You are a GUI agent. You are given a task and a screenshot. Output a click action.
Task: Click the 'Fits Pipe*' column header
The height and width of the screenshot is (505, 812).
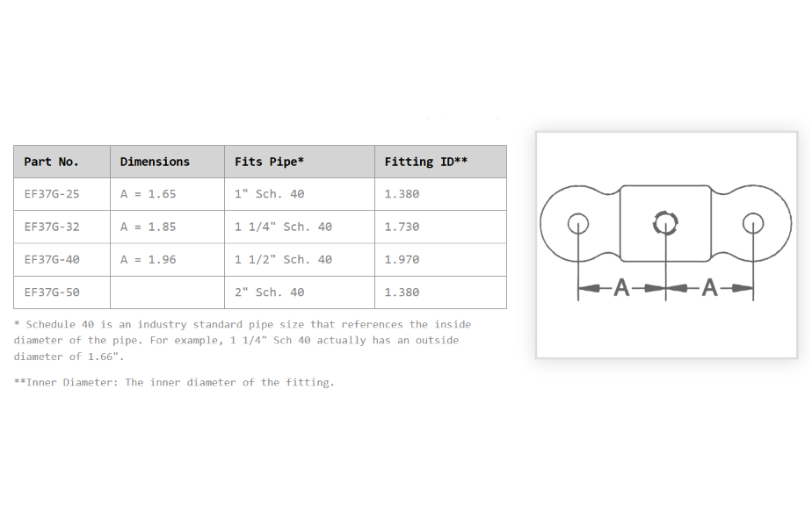pos(269,162)
